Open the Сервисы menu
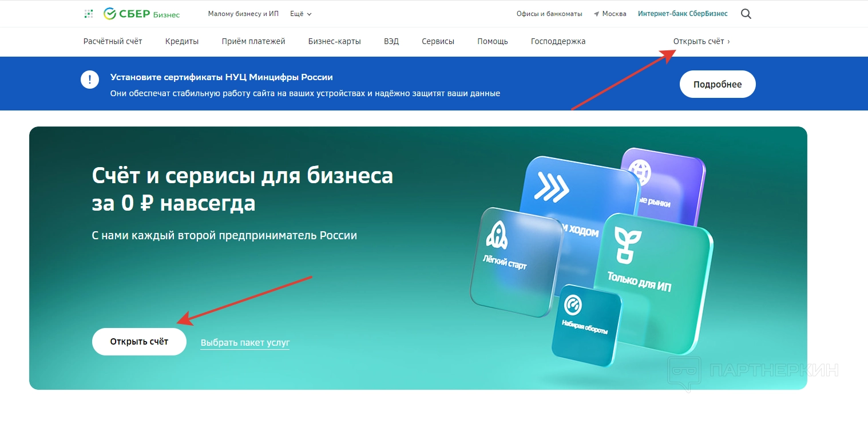The width and height of the screenshot is (868, 423). 438,41
